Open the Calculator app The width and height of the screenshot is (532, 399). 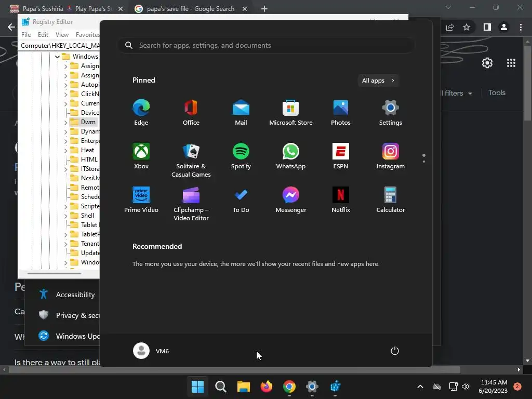(391, 200)
